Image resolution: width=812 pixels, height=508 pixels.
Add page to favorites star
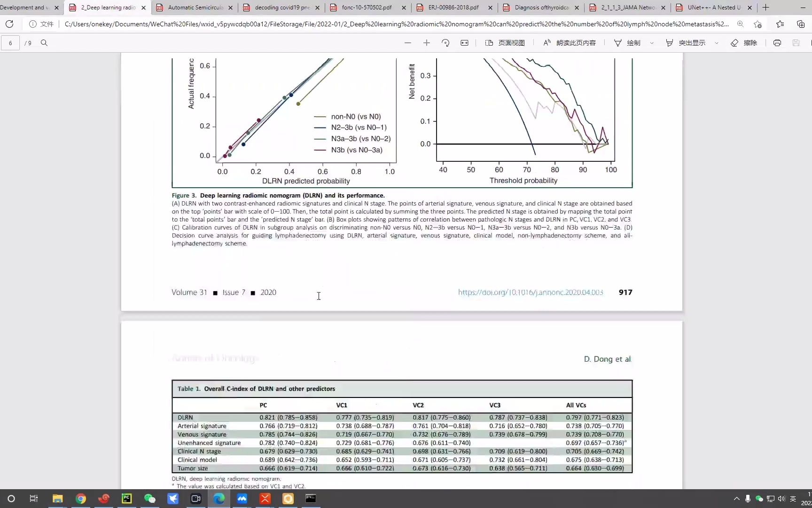tap(757, 24)
